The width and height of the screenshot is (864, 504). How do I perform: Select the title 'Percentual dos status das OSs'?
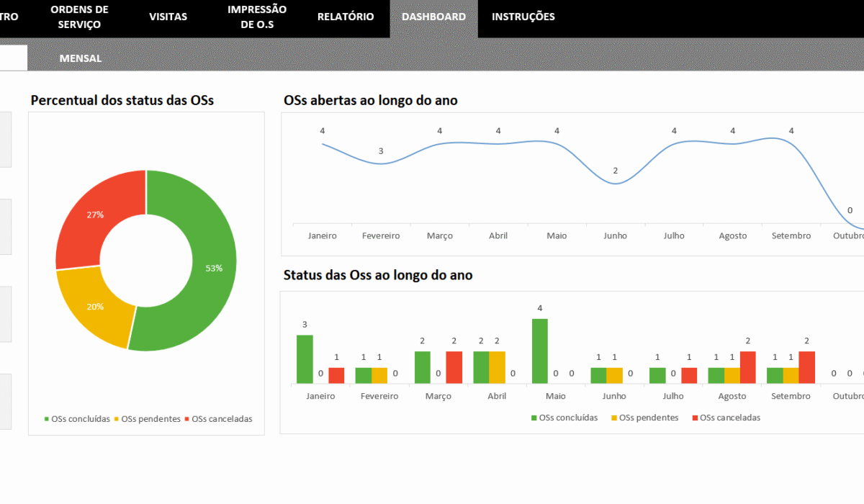point(122,100)
